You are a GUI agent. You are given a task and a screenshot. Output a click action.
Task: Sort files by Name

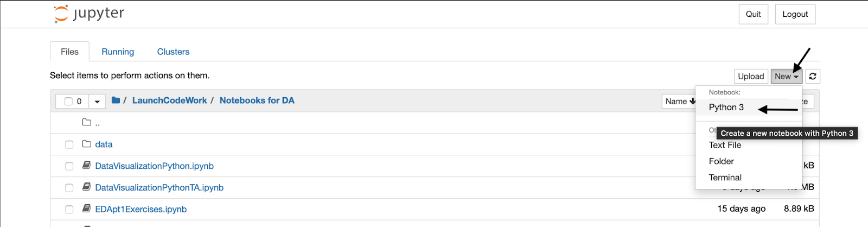tap(679, 102)
